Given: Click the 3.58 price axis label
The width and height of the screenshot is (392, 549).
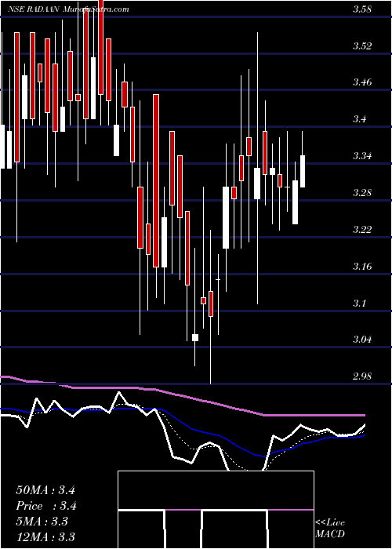Looking at the screenshot, I should tap(362, 9).
